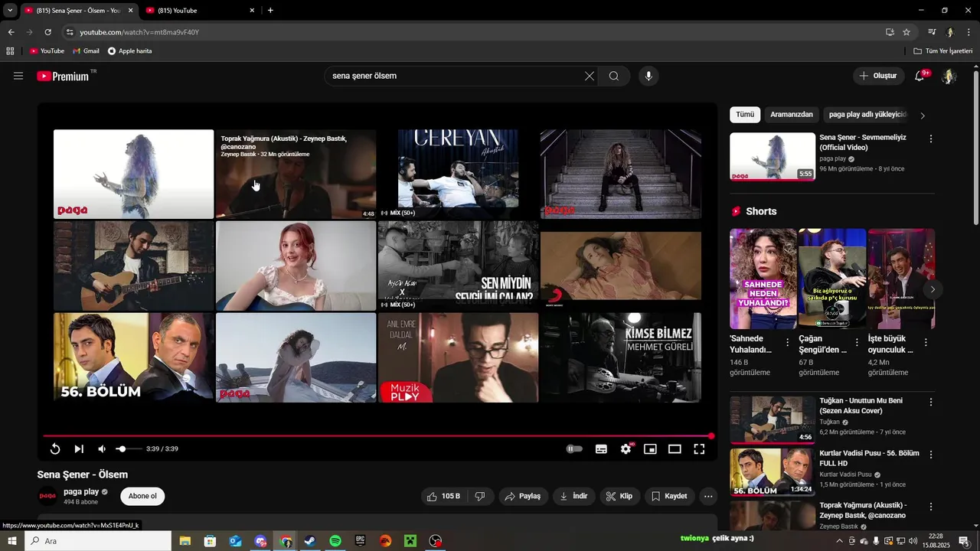Open the Sena Şener - Sevmemeliyiz sidebar thumbnail
This screenshot has width=980, height=551.
[773, 157]
